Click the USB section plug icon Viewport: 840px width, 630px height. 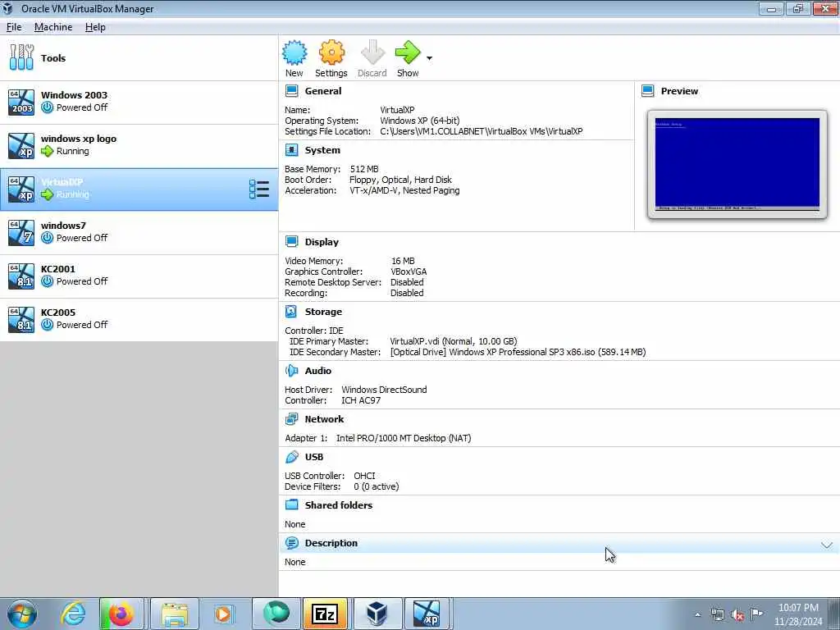(x=291, y=457)
